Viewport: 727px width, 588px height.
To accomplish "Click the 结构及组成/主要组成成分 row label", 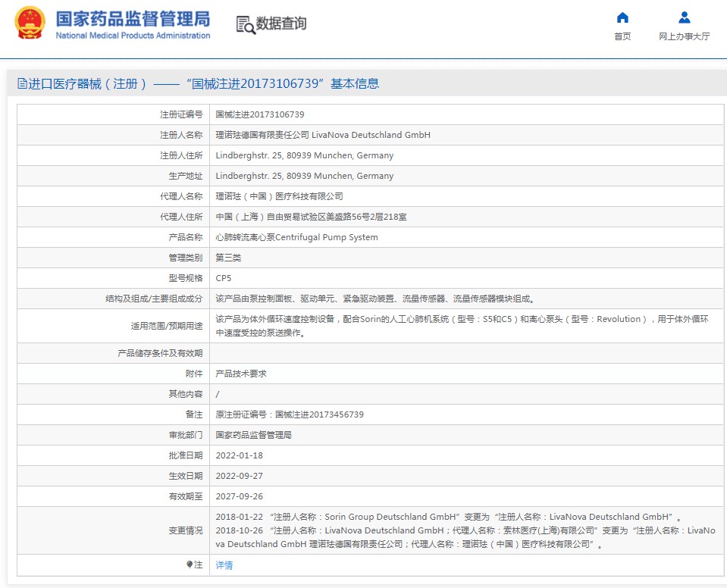I will point(154,299).
